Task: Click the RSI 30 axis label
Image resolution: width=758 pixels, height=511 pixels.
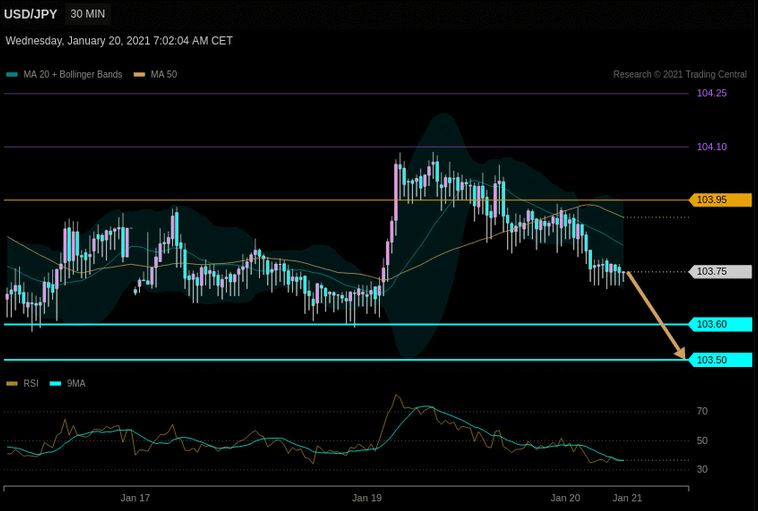Action: pyautogui.click(x=702, y=469)
